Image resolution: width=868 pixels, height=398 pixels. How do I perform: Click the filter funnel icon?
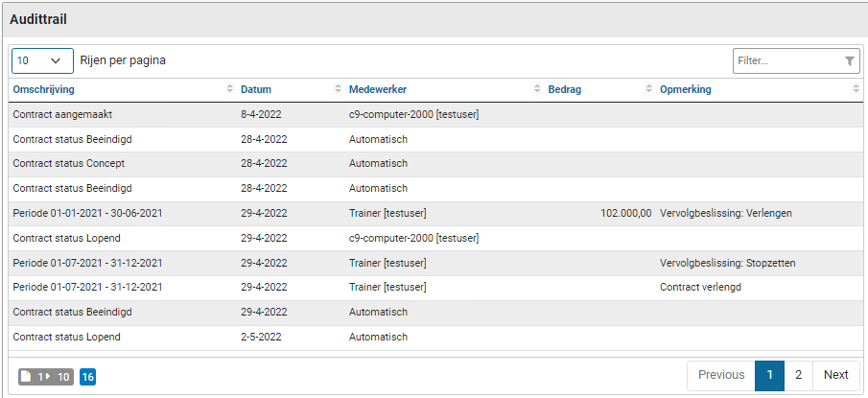pyautogui.click(x=850, y=61)
